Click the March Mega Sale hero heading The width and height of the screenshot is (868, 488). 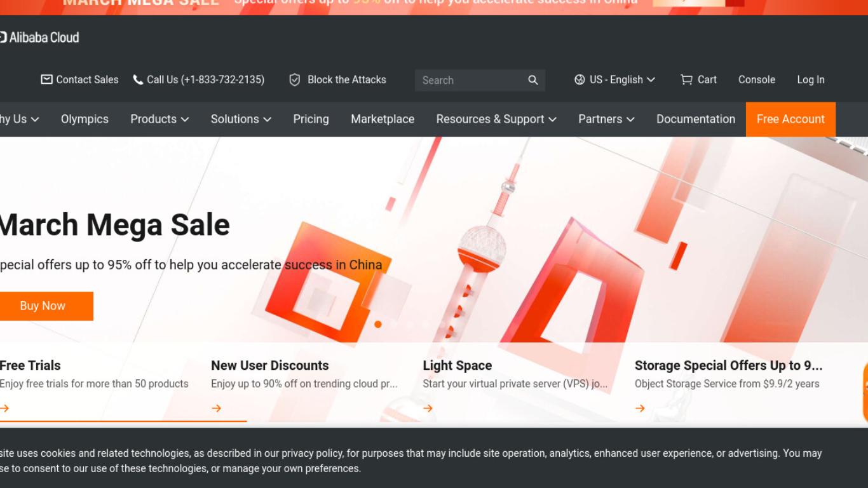[114, 225]
